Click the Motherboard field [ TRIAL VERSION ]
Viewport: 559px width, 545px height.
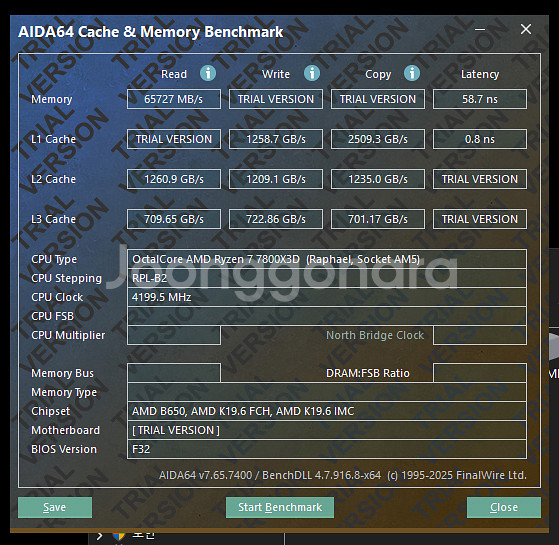pyautogui.click(x=327, y=430)
